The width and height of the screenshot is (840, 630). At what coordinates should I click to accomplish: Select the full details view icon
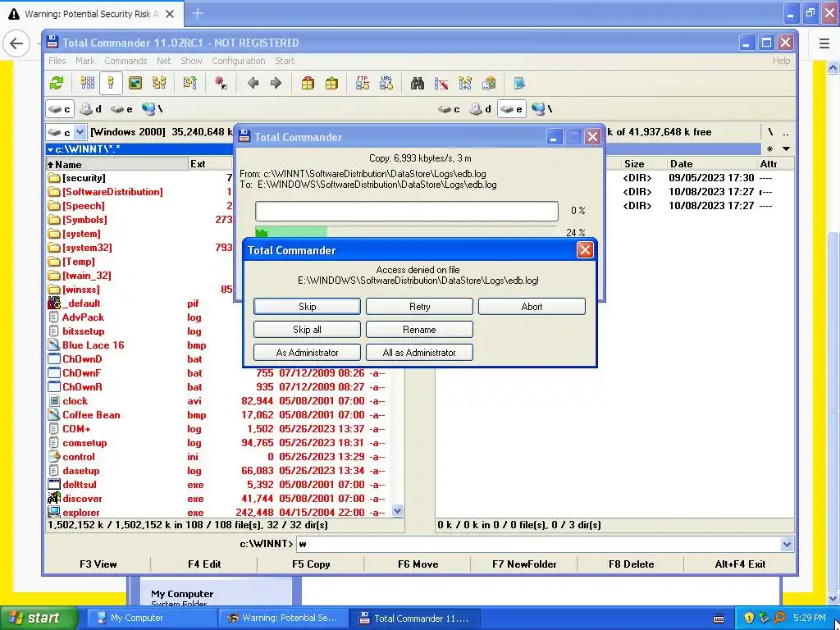(x=111, y=83)
